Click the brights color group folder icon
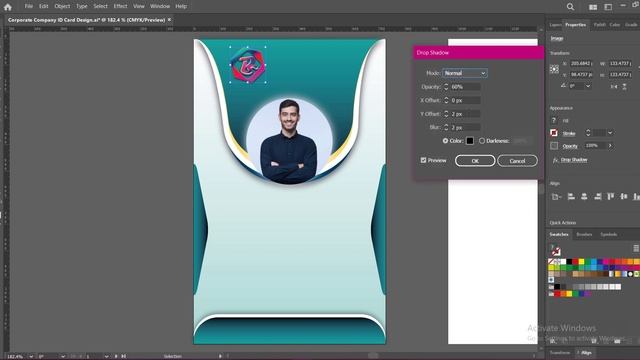 click(551, 293)
